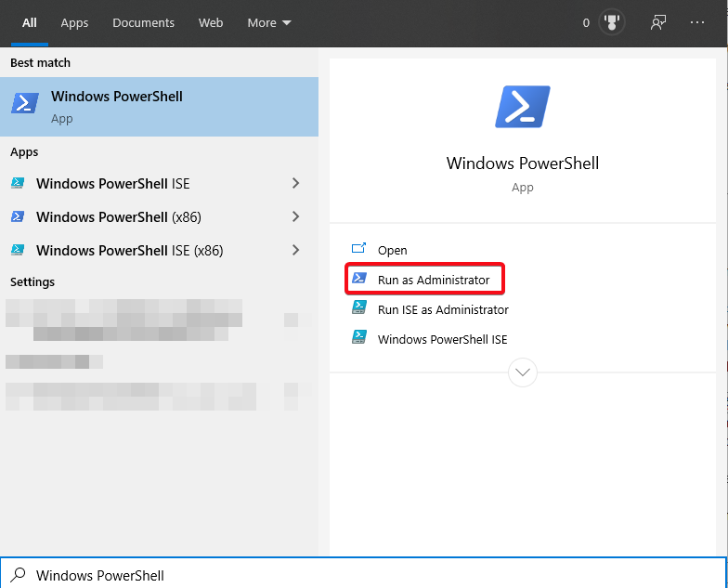Open the feedback person icon
This screenshot has height=588, width=728.
pyautogui.click(x=658, y=23)
